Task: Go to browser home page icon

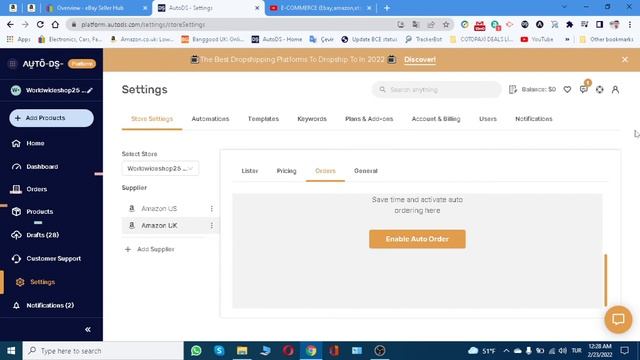Action: [55, 24]
